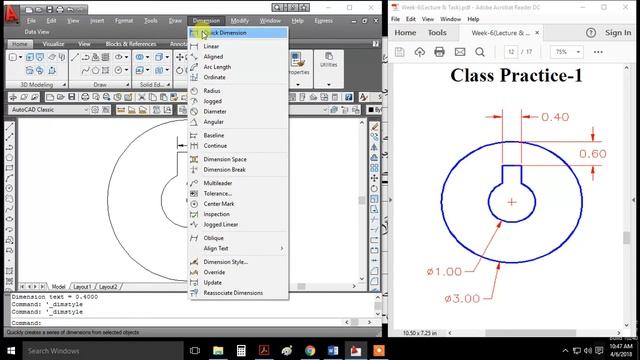Open Acrobat more tools ellipsis
640x360 pixels.
(x=598, y=52)
